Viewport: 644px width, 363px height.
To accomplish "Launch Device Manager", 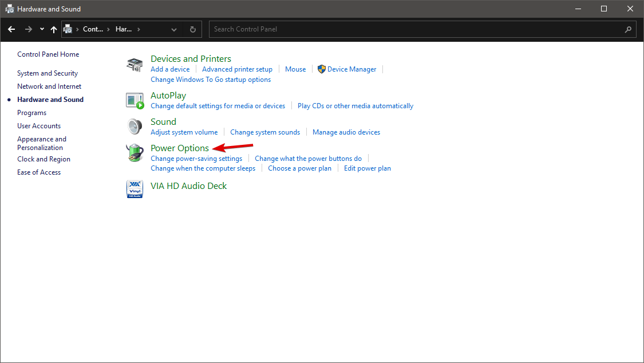I will click(351, 69).
